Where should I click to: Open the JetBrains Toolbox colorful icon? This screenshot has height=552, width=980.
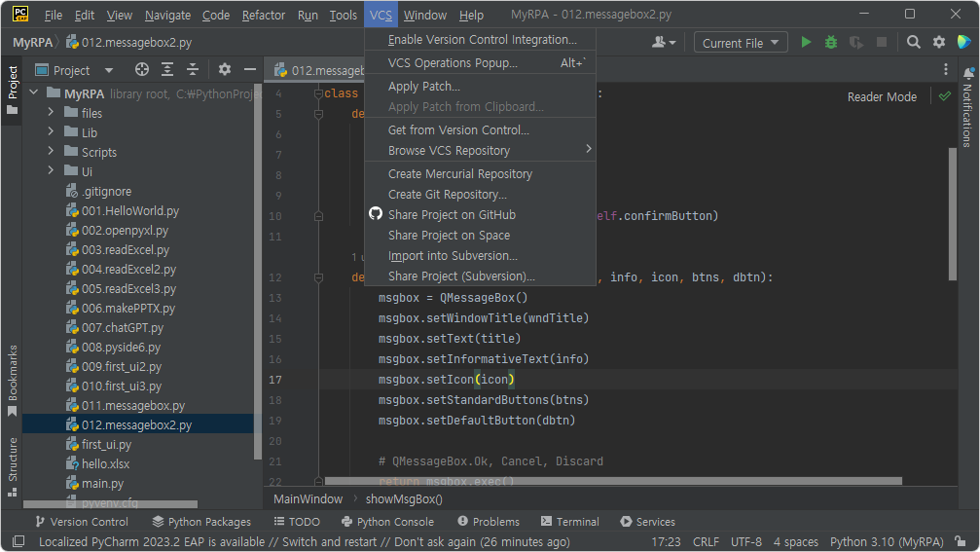[x=963, y=42]
